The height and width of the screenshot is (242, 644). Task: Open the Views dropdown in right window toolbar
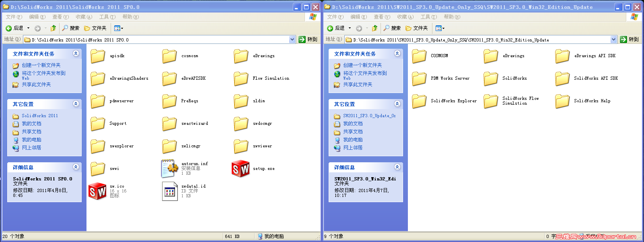point(440,28)
